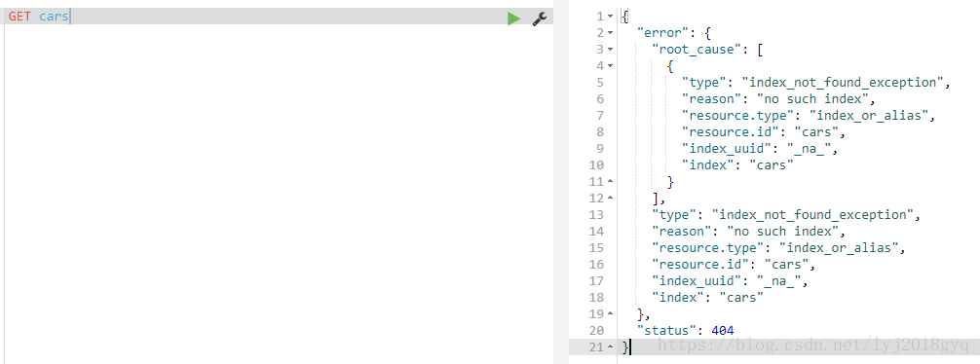This screenshot has height=364, width=980.
Task: Click the 404 status value
Action: 723,330
